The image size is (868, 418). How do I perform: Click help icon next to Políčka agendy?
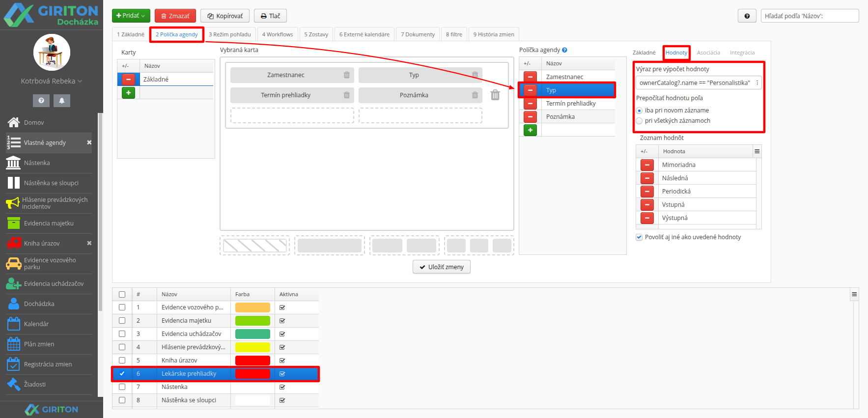tap(564, 50)
